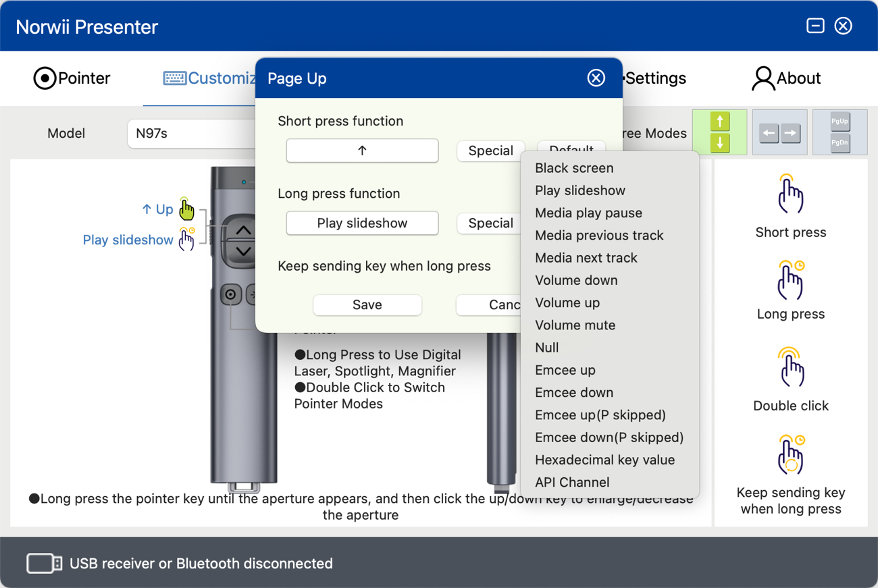The height and width of the screenshot is (588, 878).
Task: Click the Short press hand icon
Action: pyautogui.click(x=790, y=194)
